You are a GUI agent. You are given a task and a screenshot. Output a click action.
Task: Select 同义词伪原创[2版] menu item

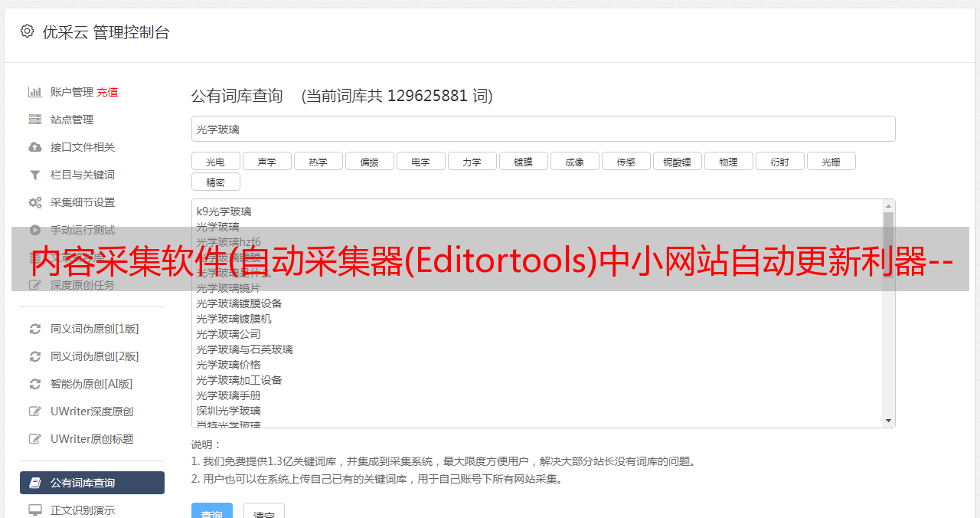[95, 356]
